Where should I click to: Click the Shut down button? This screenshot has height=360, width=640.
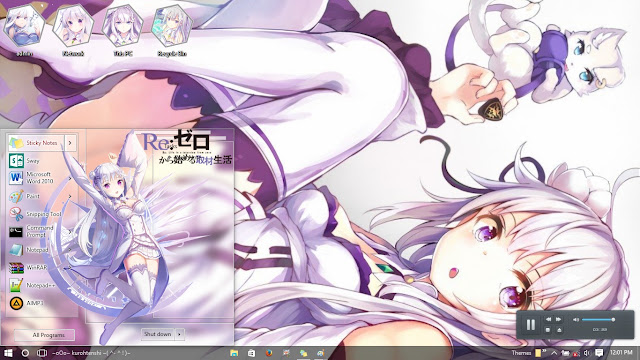click(158, 334)
